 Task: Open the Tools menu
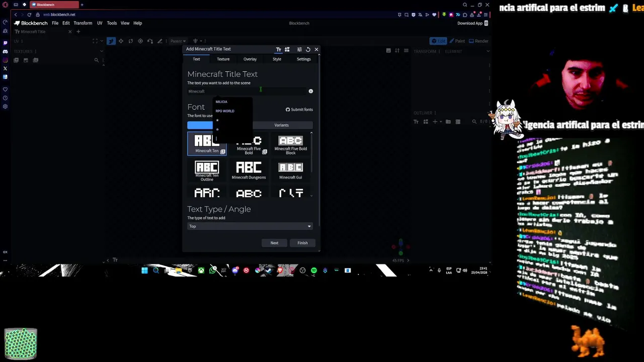coord(112,23)
